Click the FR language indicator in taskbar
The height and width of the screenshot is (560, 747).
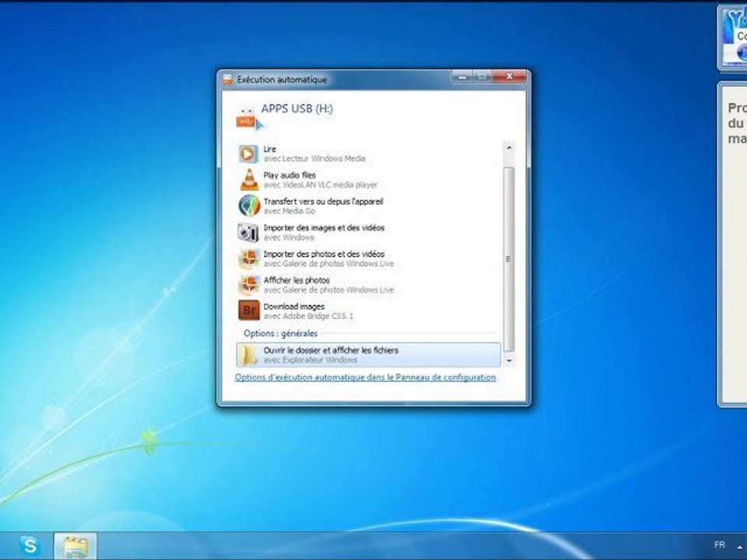pyautogui.click(x=719, y=544)
